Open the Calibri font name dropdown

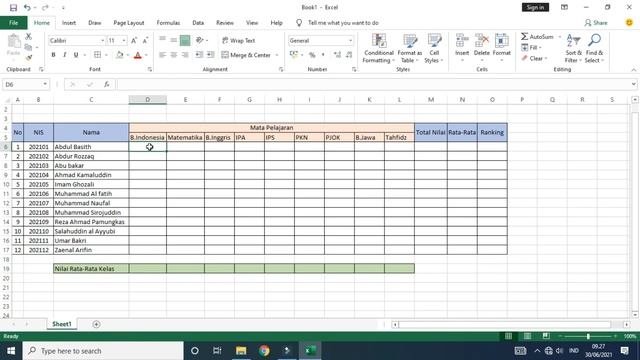[x=102, y=40]
